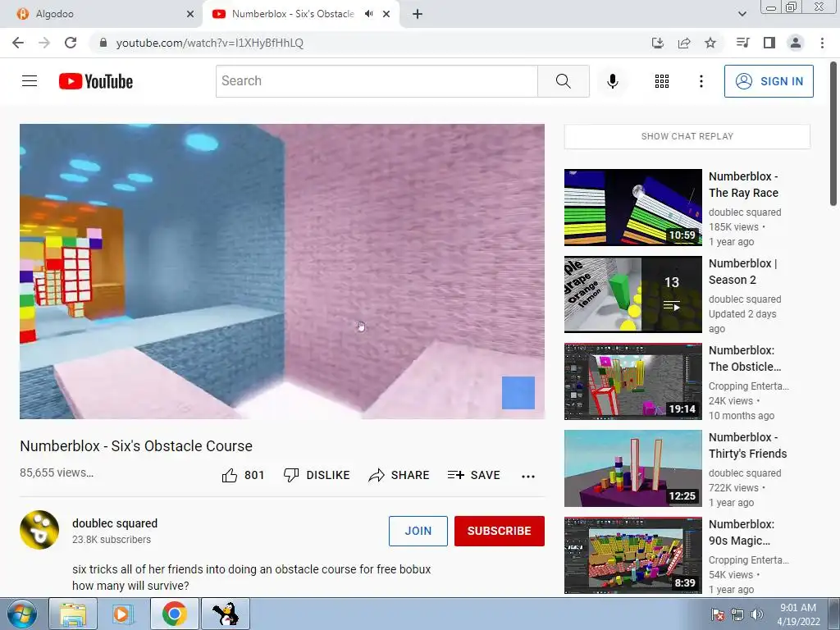Dislike the video

[317, 475]
